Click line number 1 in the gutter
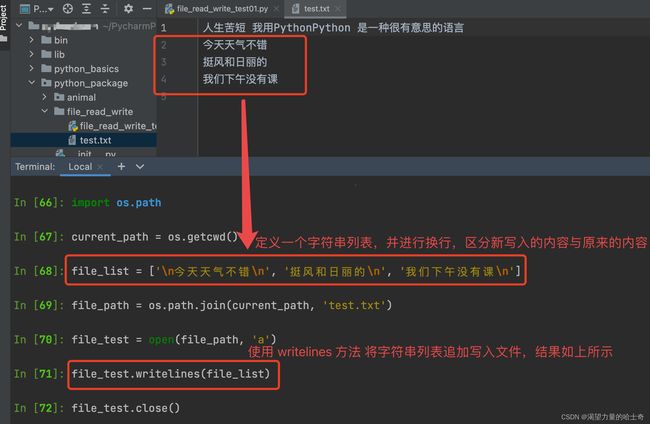 (x=163, y=28)
